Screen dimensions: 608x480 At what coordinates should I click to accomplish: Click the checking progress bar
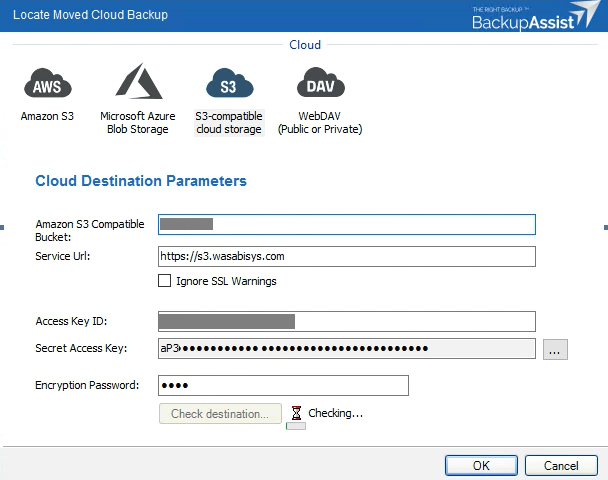(x=296, y=426)
